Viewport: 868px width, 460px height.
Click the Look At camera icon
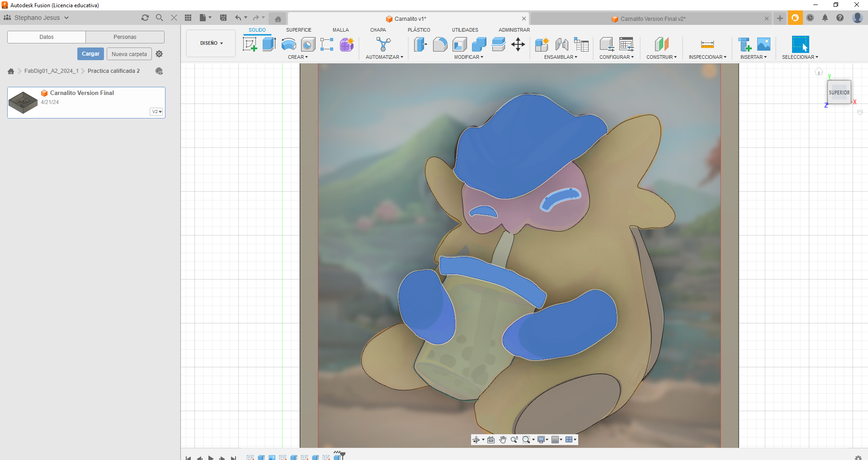click(491, 440)
